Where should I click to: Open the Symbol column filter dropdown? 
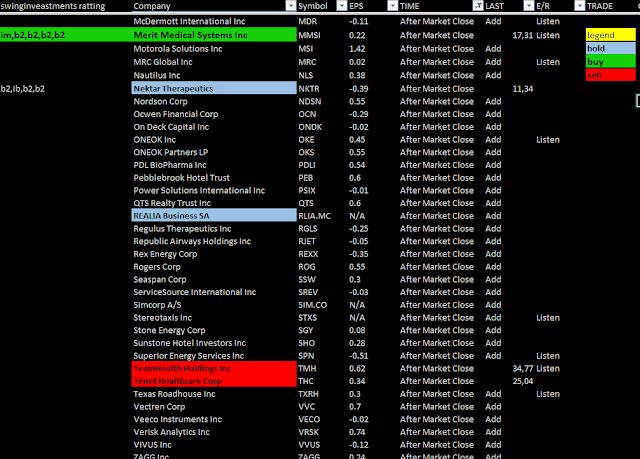[341, 6]
